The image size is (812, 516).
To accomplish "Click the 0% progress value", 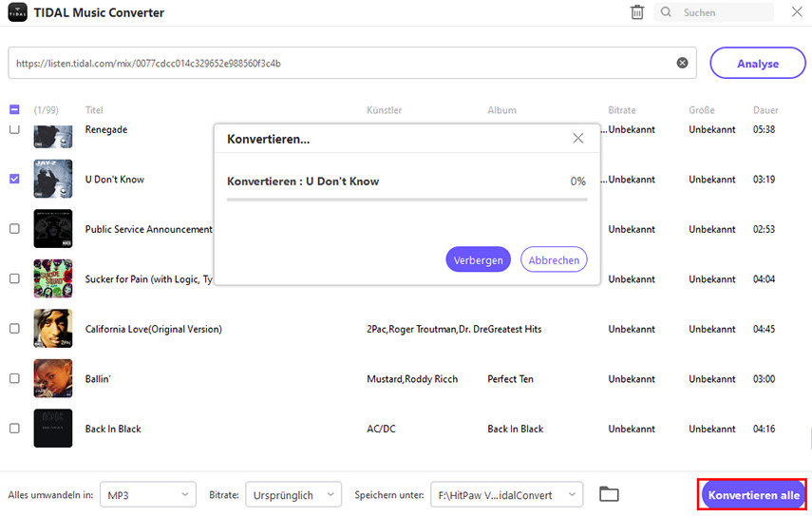I will 578,182.
